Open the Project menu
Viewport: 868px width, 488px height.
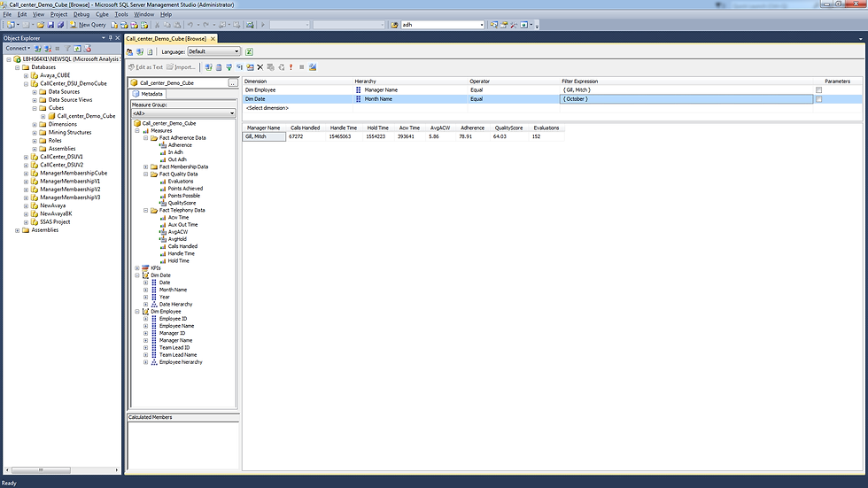(58, 14)
